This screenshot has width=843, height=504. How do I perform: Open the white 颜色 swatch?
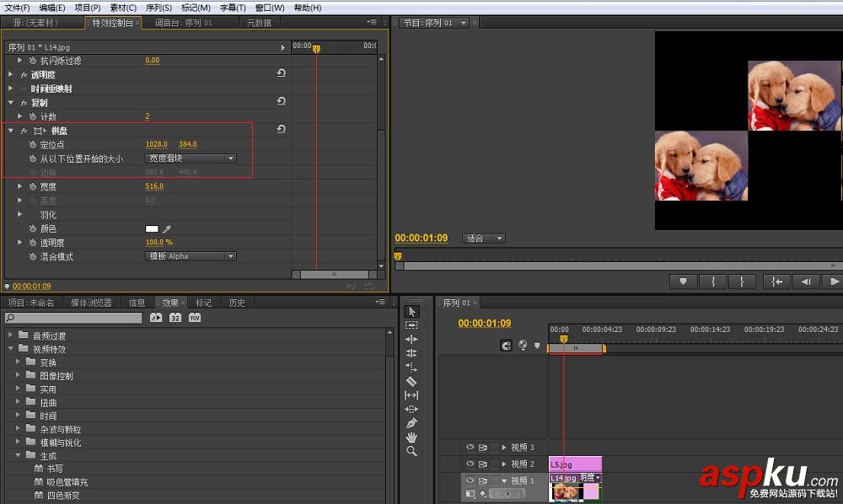[152, 229]
